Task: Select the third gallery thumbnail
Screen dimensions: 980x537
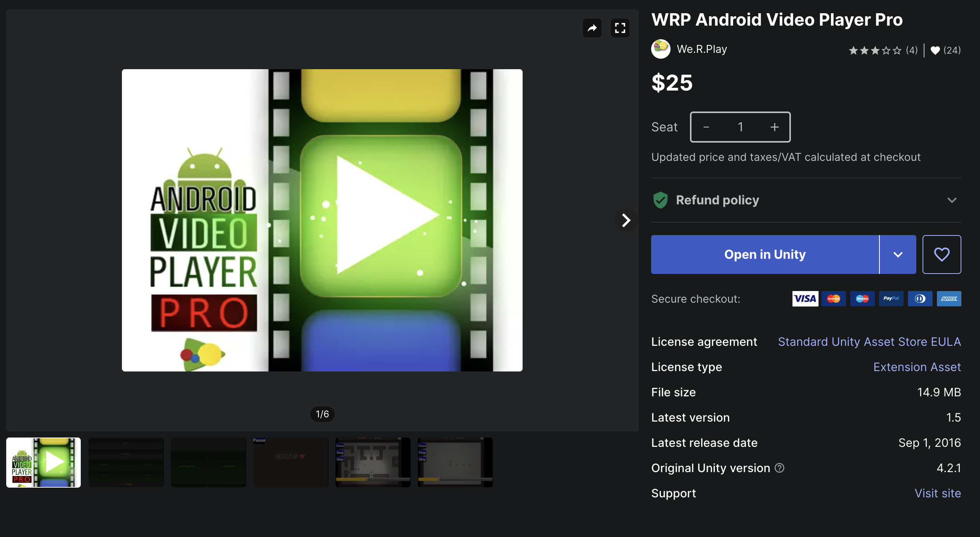Action: click(x=209, y=462)
